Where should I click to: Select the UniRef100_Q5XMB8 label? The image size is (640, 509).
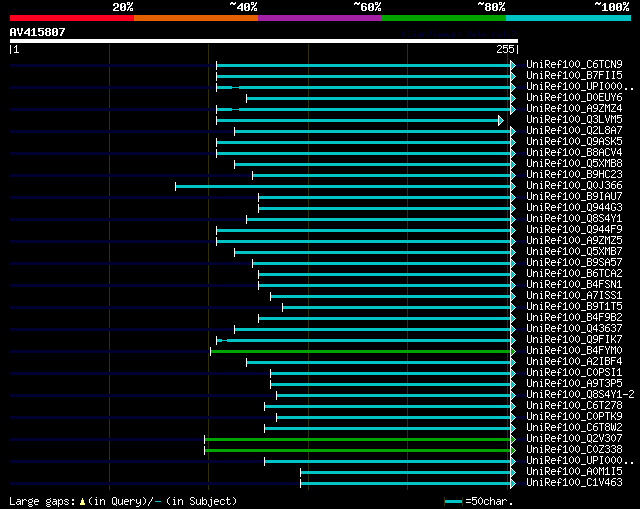[x=574, y=164]
